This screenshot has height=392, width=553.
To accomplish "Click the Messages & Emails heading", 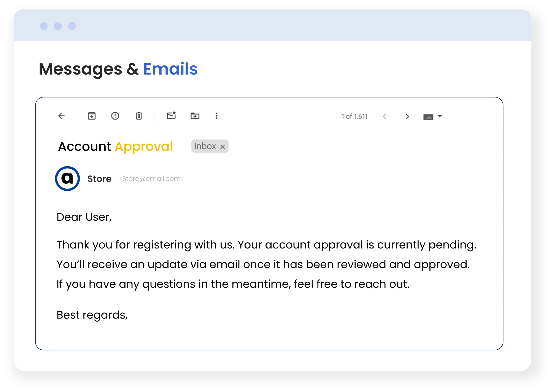I will [x=118, y=69].
